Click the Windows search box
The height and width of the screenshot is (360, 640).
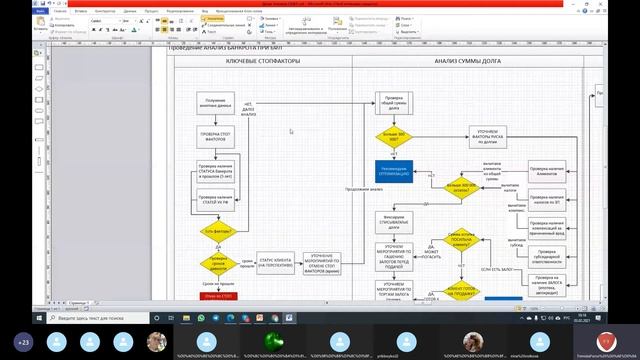click(98, 318)
